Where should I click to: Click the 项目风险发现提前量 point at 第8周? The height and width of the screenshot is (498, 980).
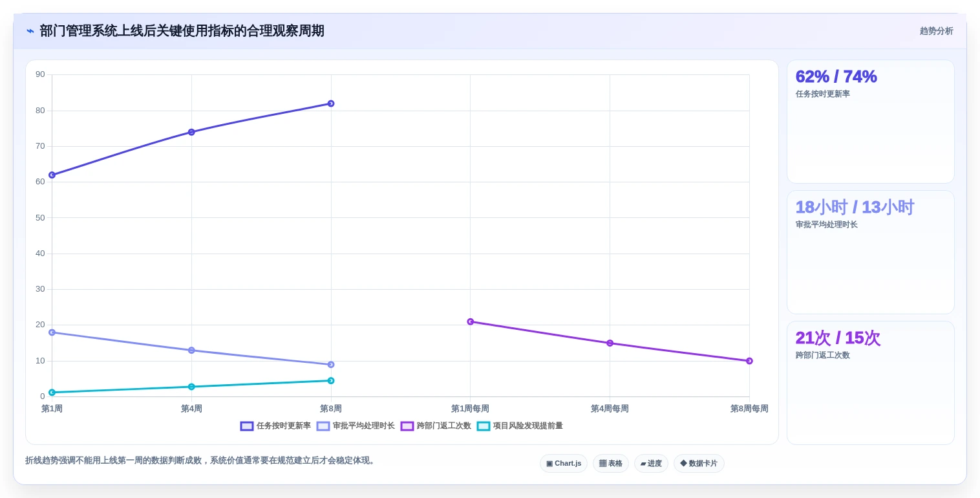[x=331, y=381]
